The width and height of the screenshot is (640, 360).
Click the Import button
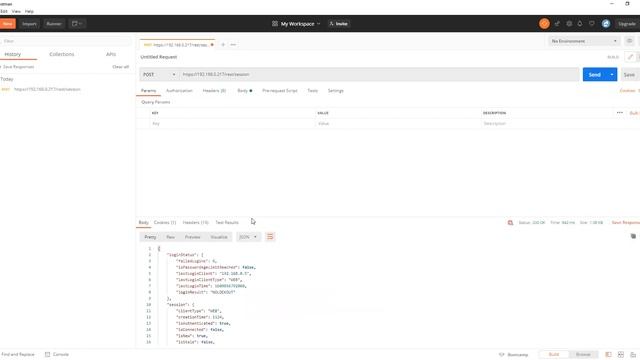[29, 24]
